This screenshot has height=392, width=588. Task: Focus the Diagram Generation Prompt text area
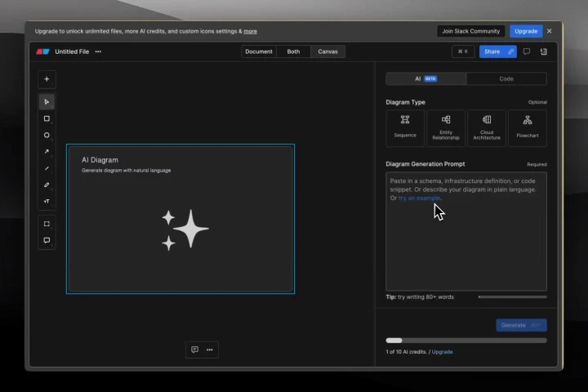[x=466, y=231]
